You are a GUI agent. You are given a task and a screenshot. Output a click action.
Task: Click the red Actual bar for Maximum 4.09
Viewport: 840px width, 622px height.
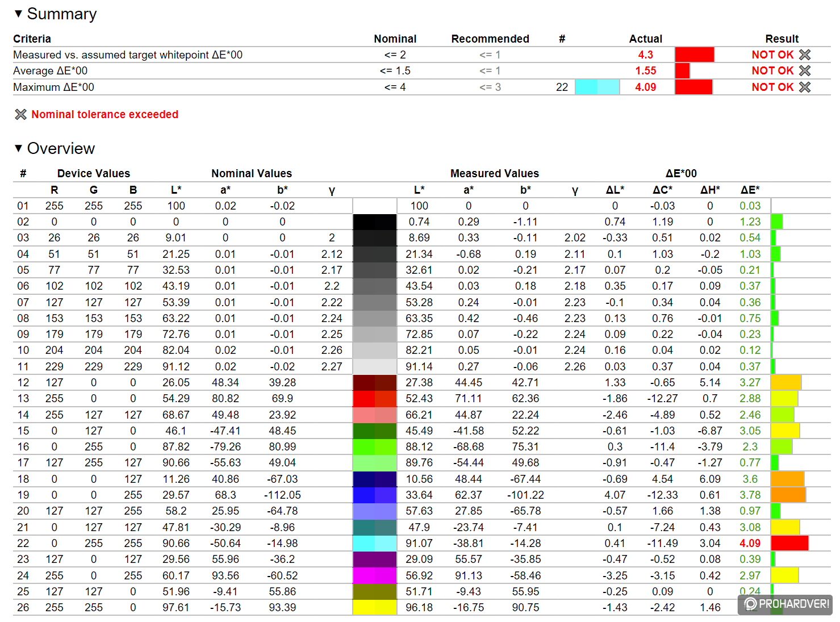pos(693,87)
